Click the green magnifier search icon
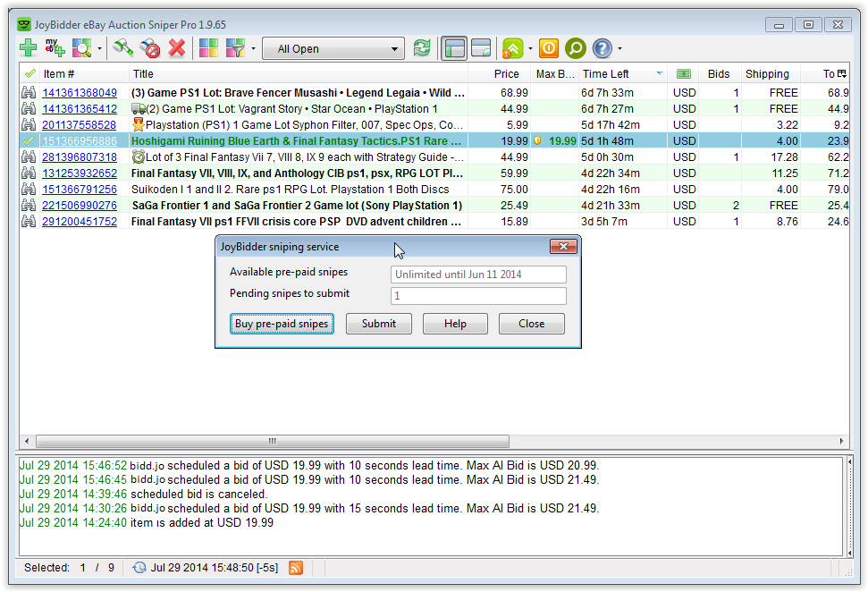Viewport: 868px width, 592px height. [576, 48]
